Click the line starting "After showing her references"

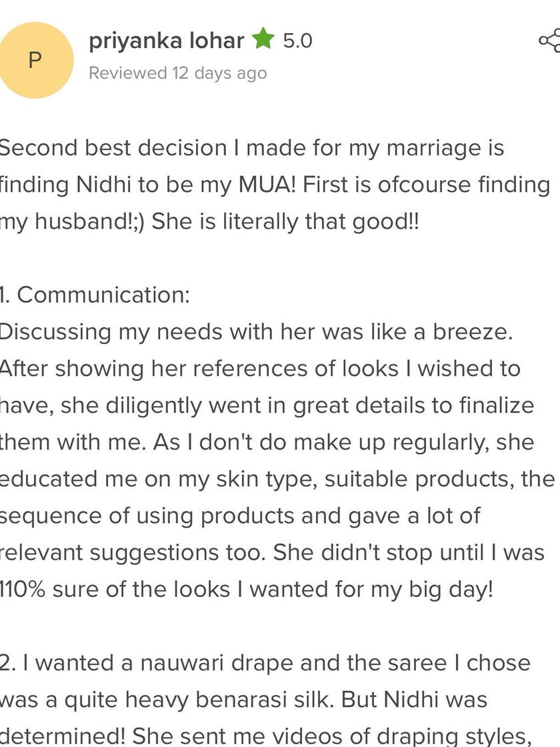(260, 368)
